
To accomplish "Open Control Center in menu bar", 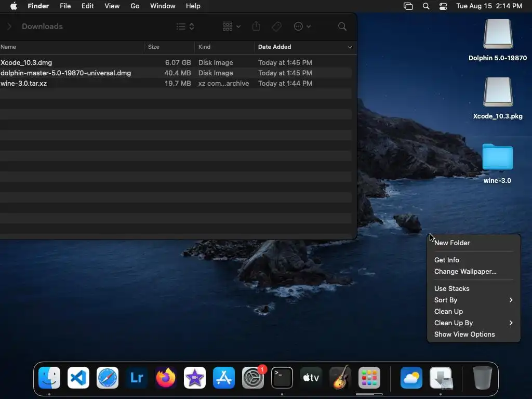I will point(443,6).
